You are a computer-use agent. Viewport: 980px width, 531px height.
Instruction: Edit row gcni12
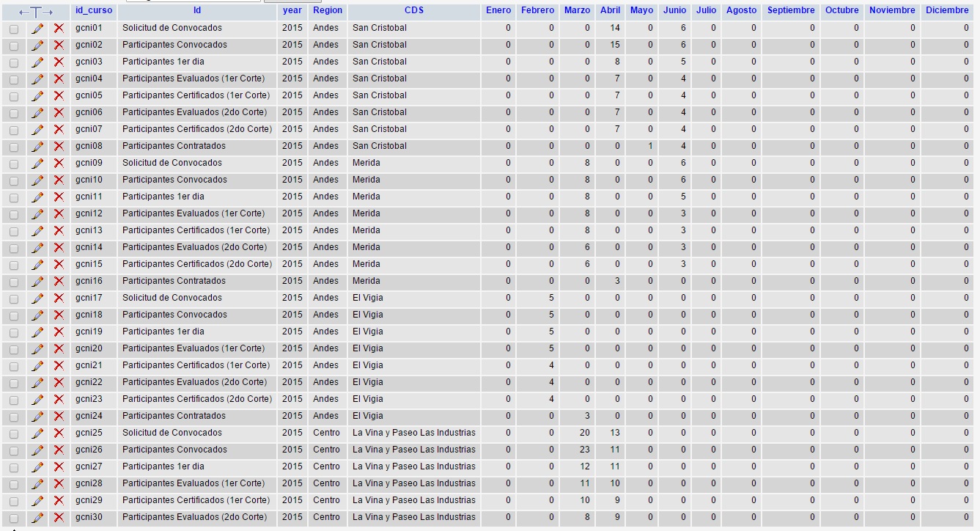[37, 213]
